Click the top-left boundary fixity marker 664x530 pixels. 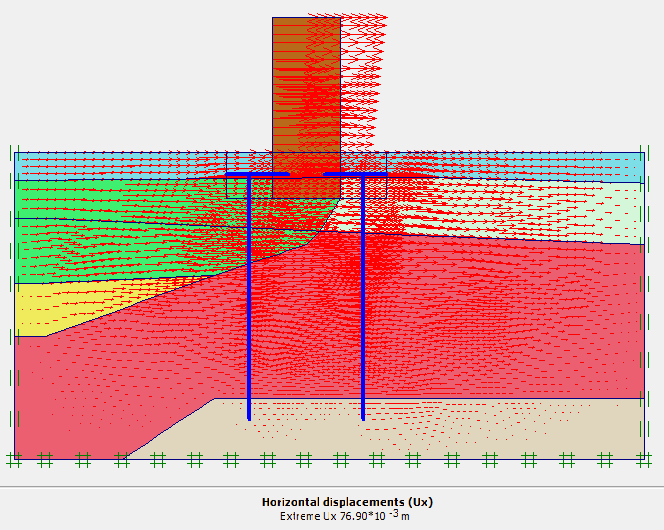point(12,153)
